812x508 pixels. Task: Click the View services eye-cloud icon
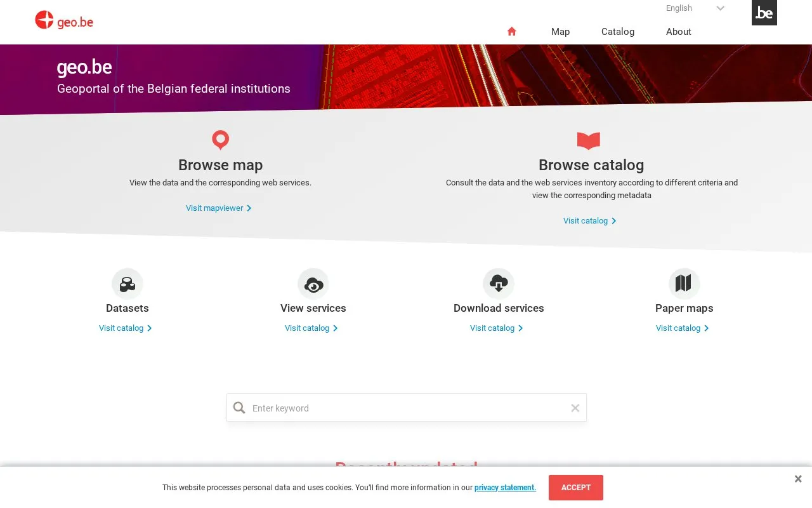313,284
